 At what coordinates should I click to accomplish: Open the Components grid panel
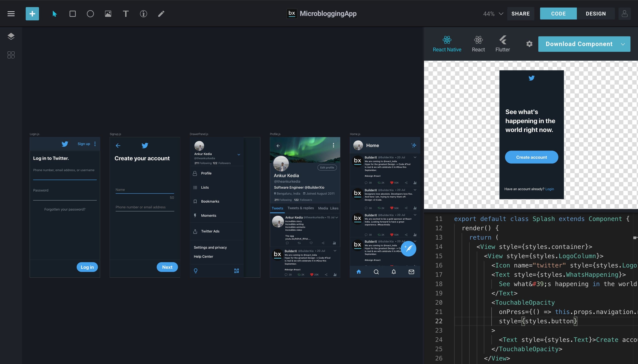click(x=11, y=55)
